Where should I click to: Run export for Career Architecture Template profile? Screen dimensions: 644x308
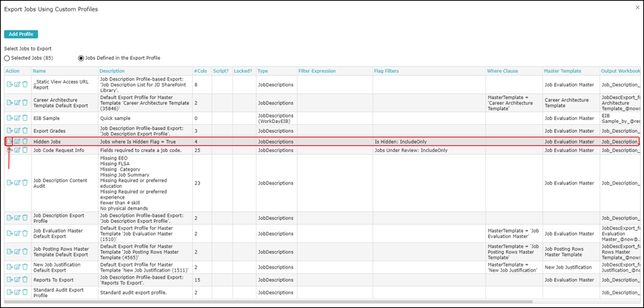pyautogui.click(x=10, y=102)
